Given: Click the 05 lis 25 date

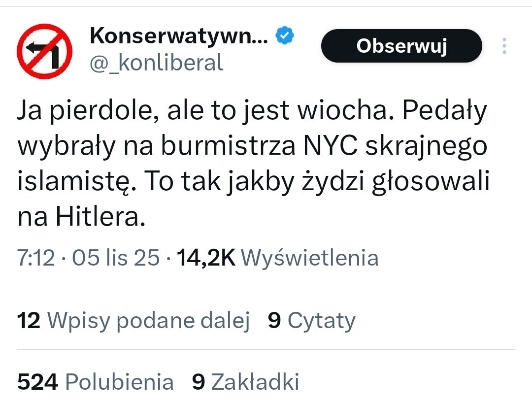Looking at the screenshot, I should pos(116,258).
